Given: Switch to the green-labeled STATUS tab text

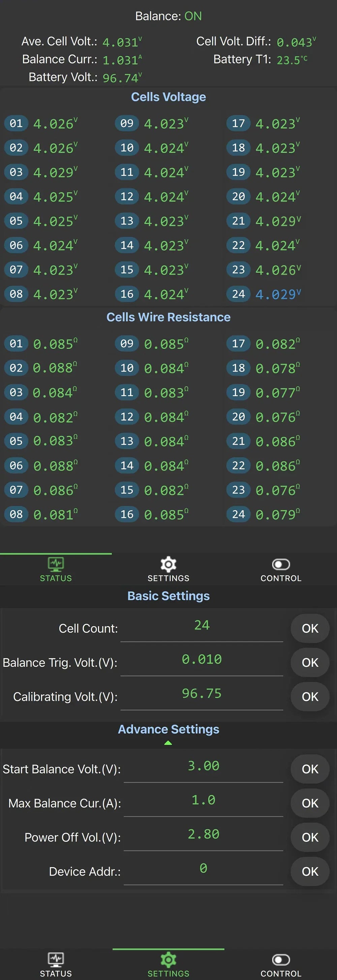Looking at the screenshot, I should tap(56, 578).
